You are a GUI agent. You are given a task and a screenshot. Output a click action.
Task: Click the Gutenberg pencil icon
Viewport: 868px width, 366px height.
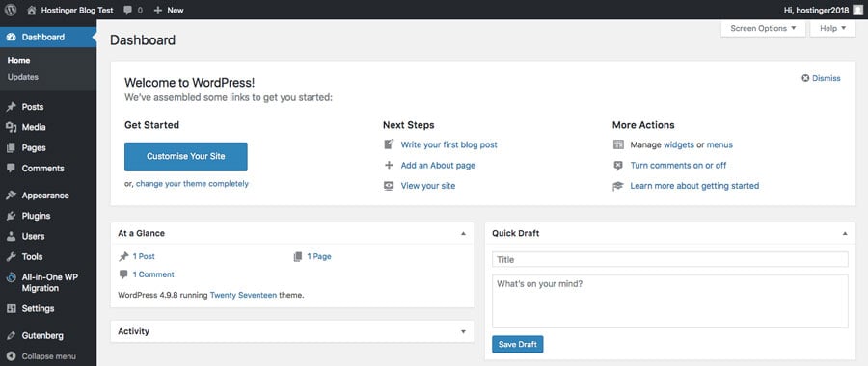tap(11, 335)
